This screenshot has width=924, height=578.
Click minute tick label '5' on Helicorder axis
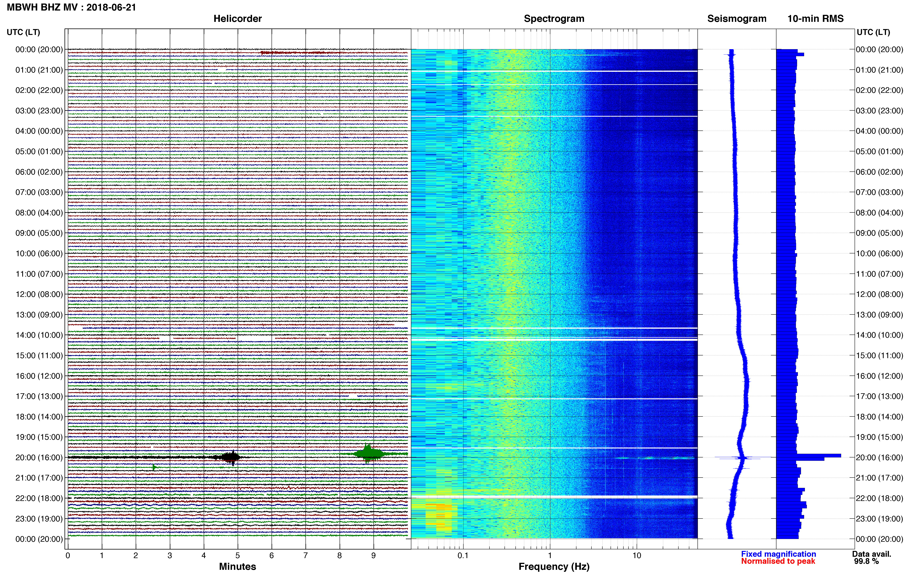click(238, 555)
